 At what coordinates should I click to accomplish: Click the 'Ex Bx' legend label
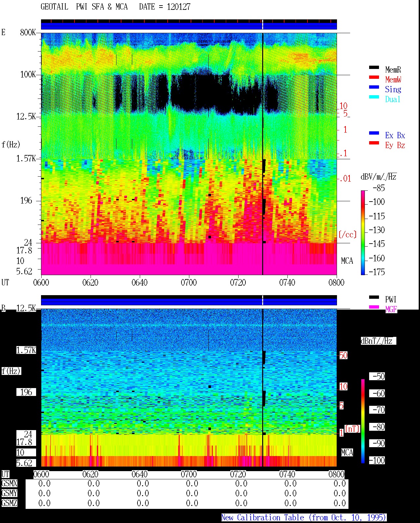(x=395, y=135)
